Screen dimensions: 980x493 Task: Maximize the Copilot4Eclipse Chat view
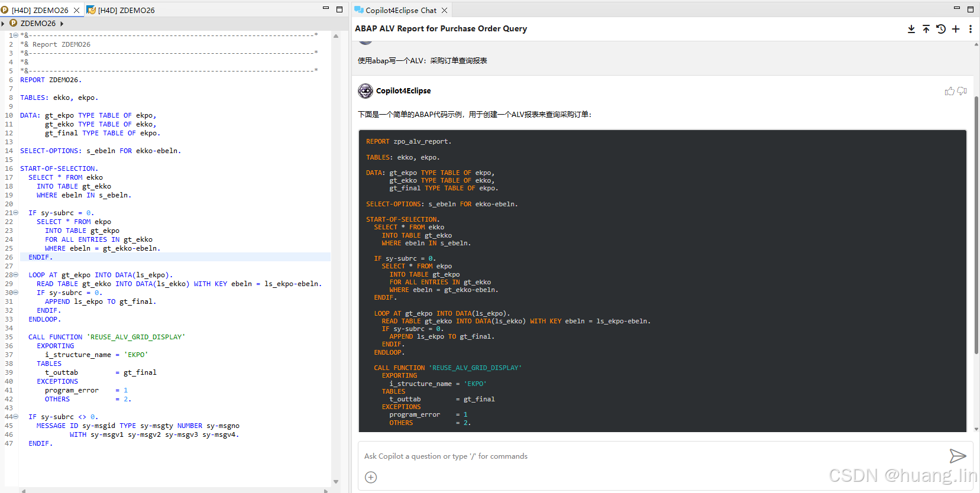click(x=971, y=9)
